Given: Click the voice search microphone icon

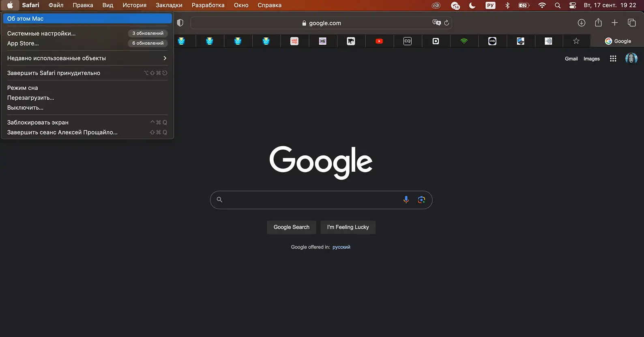Looking at the screenshot, I should 406,199.
